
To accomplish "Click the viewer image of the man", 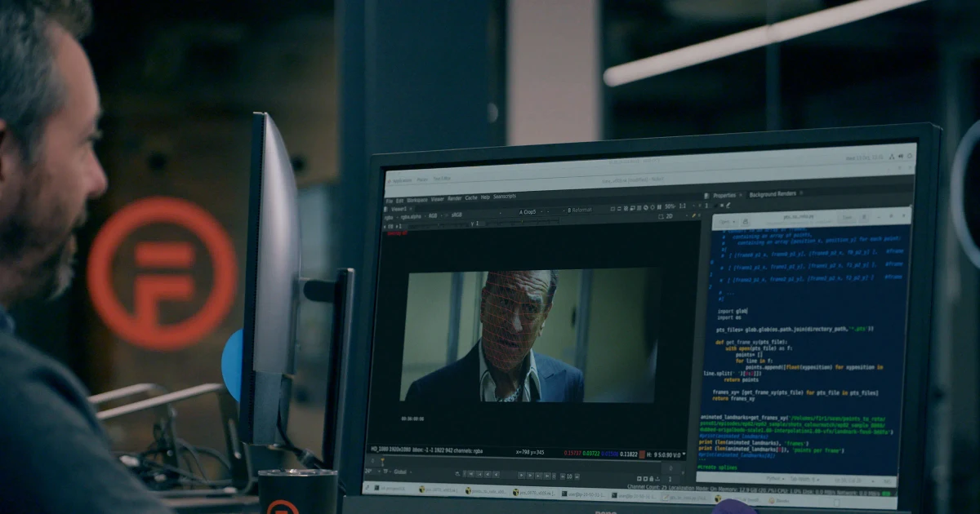I will pyautogui.click(x=528, y=336).
